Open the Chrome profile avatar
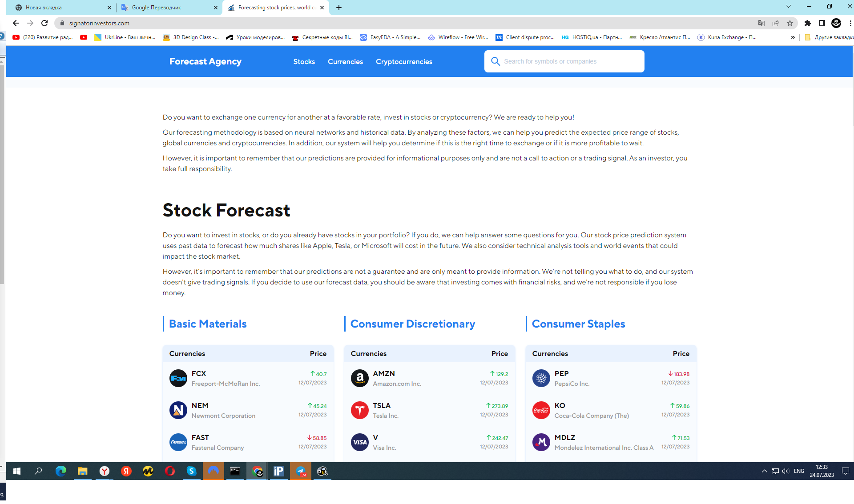Viewport: 854px width, 504px height. click(836, 23)
